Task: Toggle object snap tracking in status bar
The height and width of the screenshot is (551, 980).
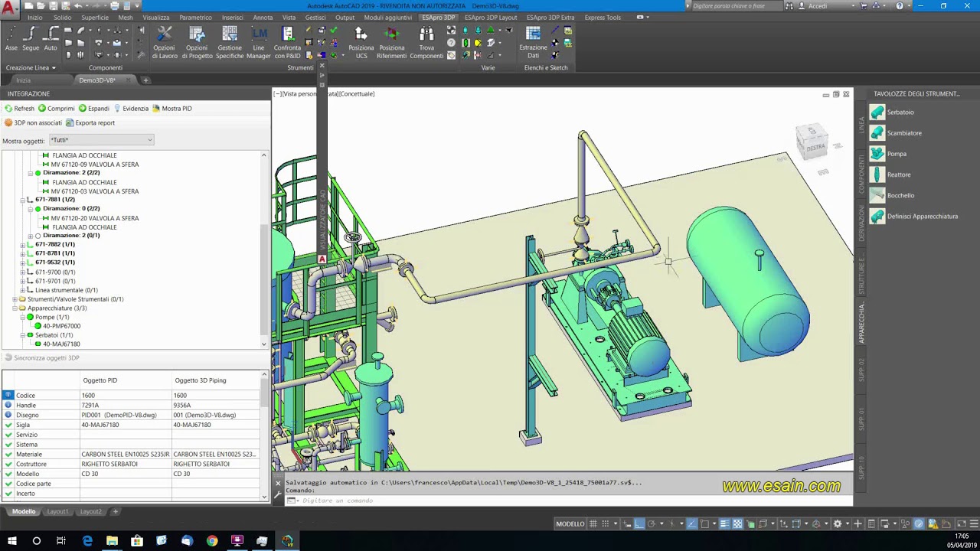Action: pyautogui.click(x=692, y=523)
